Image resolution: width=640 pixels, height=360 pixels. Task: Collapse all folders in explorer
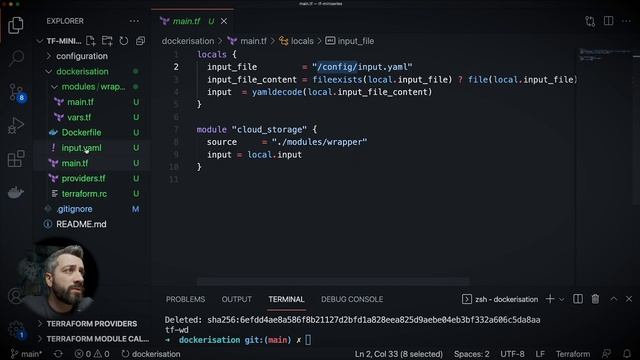click(140, 41)
